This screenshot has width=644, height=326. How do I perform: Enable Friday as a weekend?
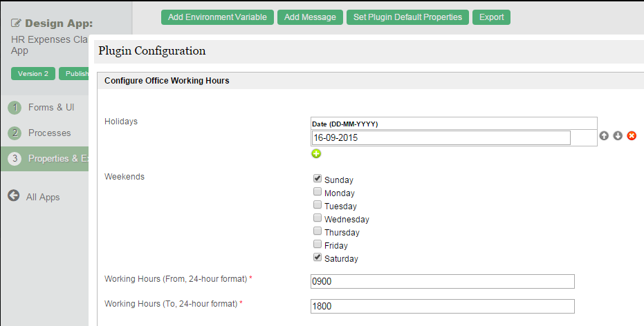(318, 244)
